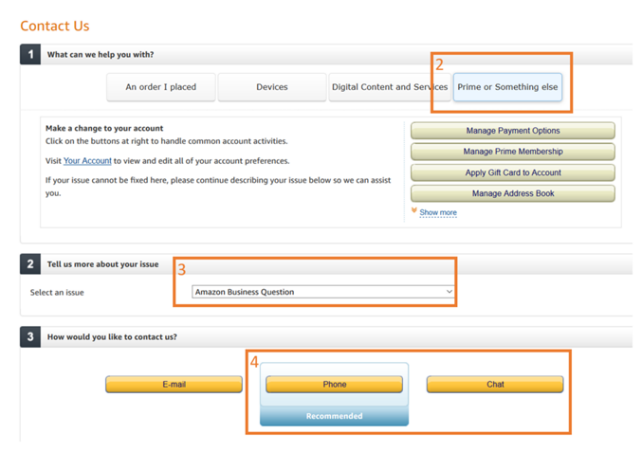This screenshot has height=451, width=642.
Task: Click the orange arrow beside Show more
Action: point(414,212)
